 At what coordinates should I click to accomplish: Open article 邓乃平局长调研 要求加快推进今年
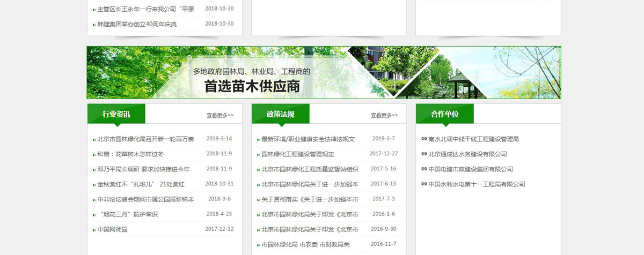[x=143, y=169]
